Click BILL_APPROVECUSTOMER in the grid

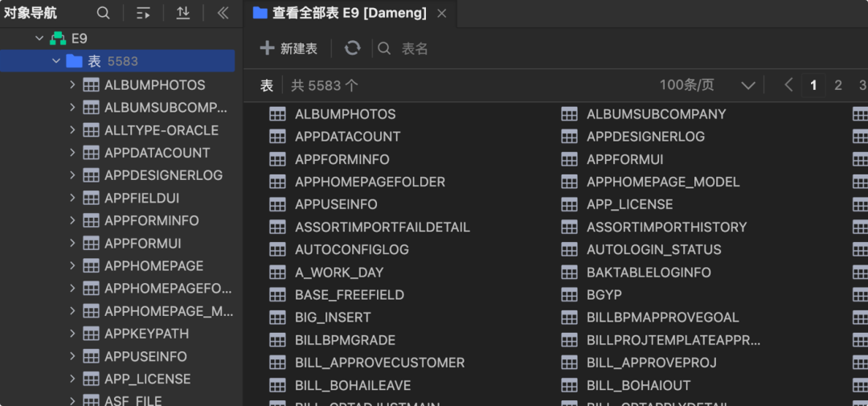[379, 363]
